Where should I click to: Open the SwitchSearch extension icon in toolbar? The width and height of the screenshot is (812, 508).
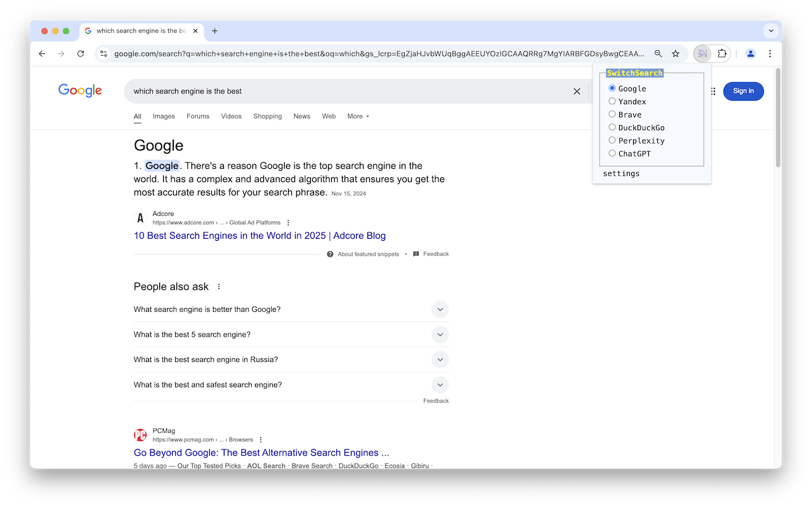pyautogui.click(x=702, y=54)
